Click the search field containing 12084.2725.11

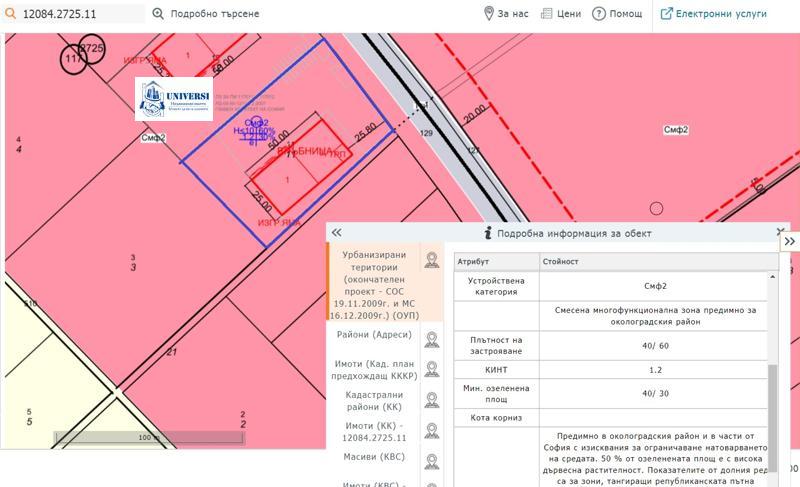(82, 15)
